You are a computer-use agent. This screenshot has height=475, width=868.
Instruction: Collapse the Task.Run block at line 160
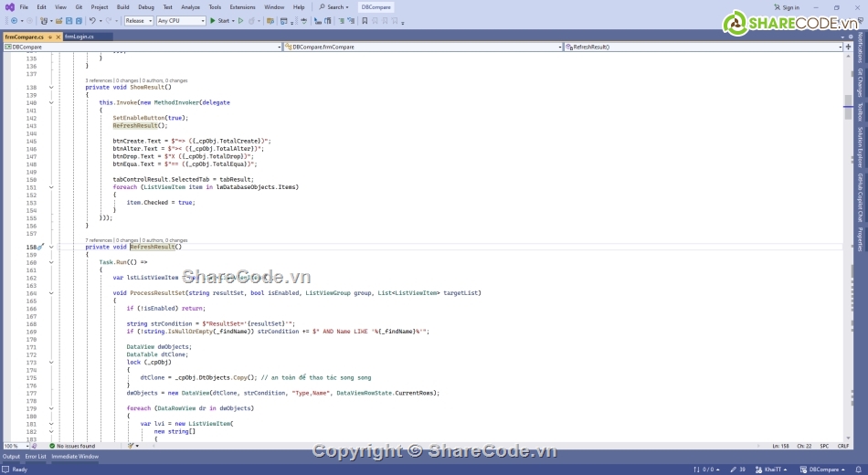click(x=51, y=262)
